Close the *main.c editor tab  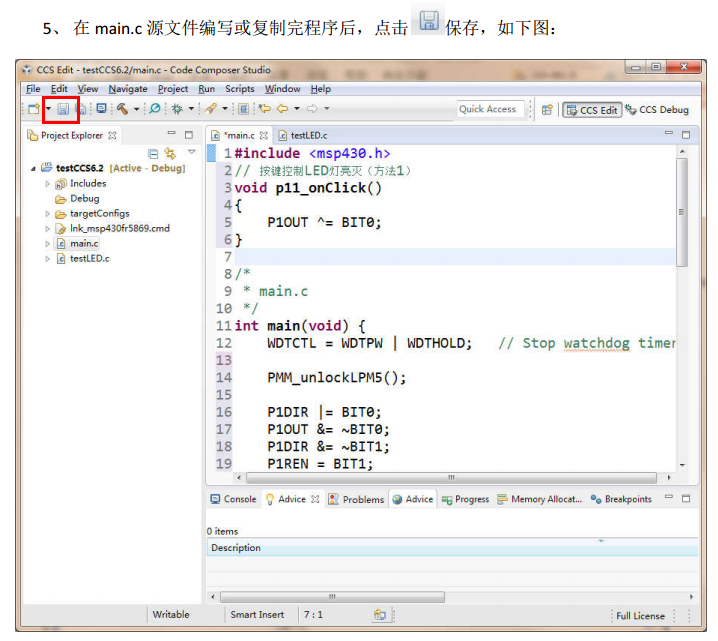pos(263,136)
